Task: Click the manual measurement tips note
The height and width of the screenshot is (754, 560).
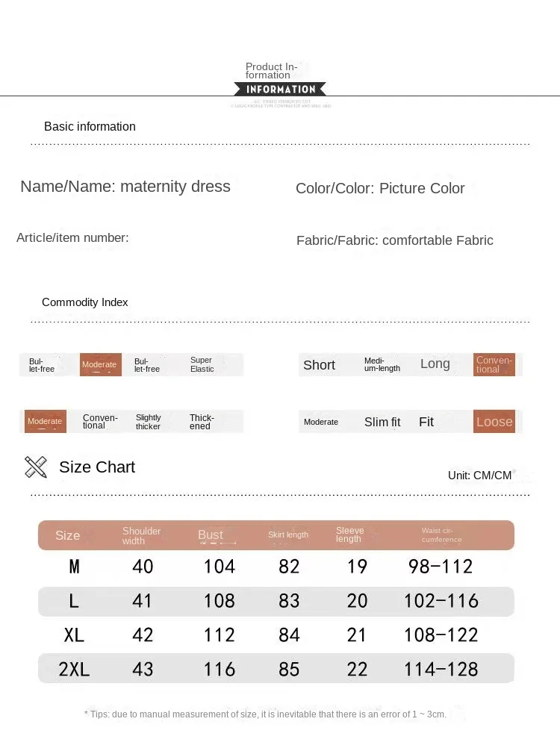Action: [265, 714]
